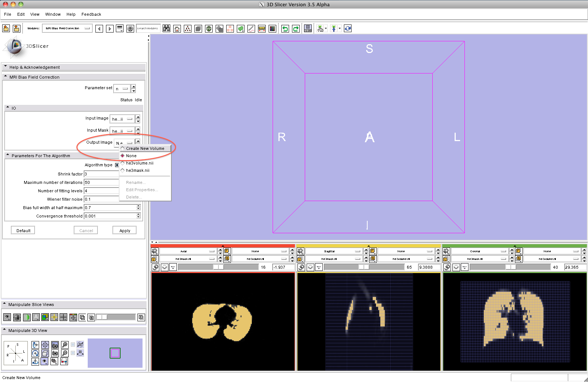Adjust the Axial slice offset slider
This screenshot has height=382, width=588.
click(218, 267)
